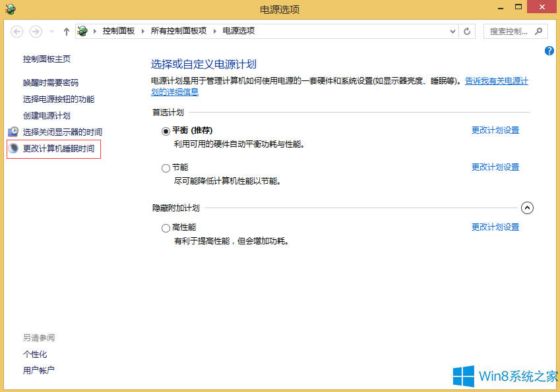
Task: Click the title bar power options icon
Action: pyautogui.click(x=11, y=9)
